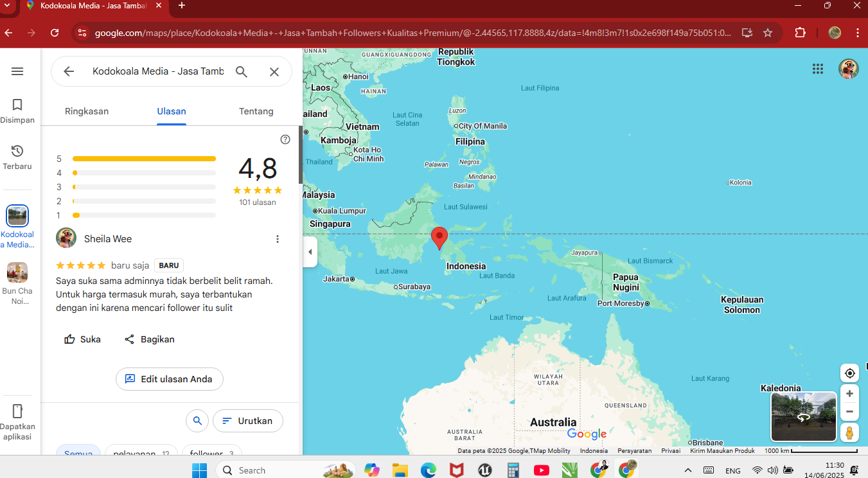Collapse the side panel with arrow handle
The image size is (868, 478).
310,252
